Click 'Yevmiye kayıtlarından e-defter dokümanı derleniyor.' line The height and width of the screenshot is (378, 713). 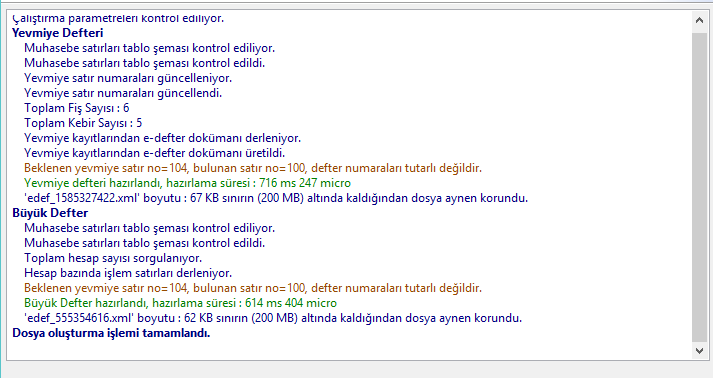pyautogui.click(x=163, y=138)
